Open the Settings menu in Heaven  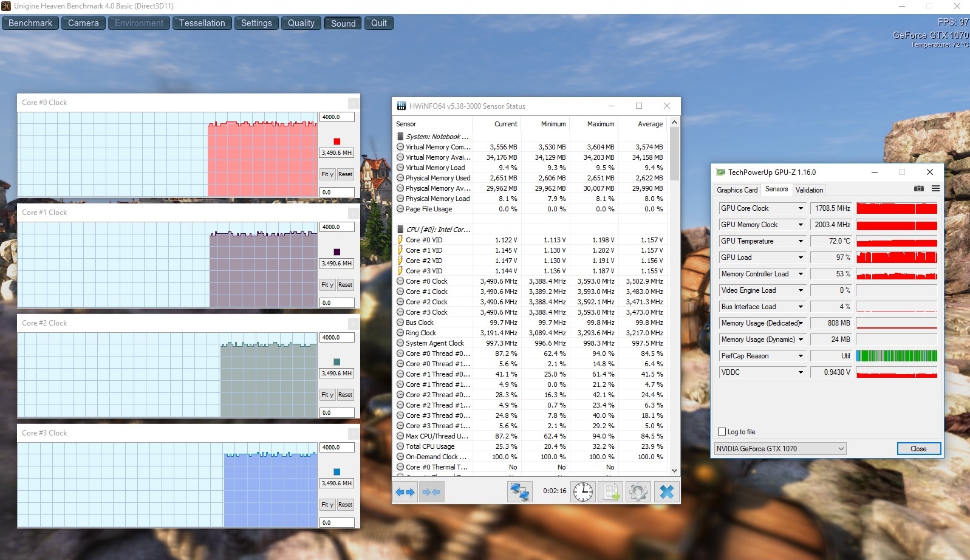[256, 23]
